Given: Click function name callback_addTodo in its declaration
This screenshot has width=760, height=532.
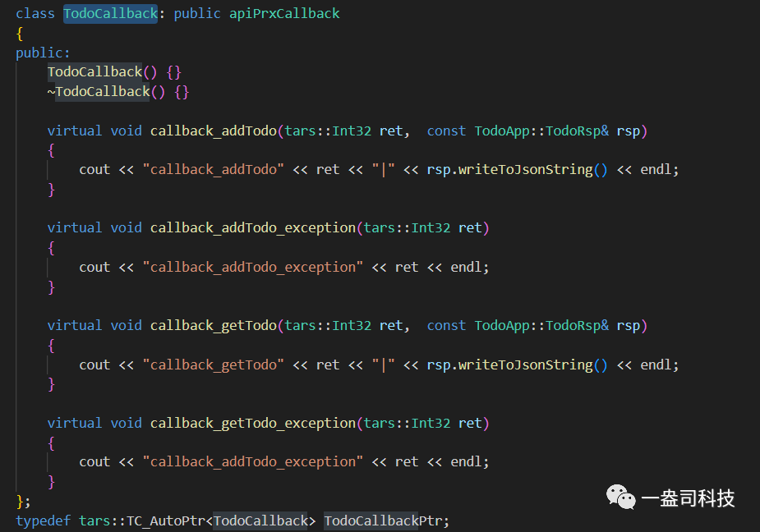Looking at the screenshot, I should 214,131.
